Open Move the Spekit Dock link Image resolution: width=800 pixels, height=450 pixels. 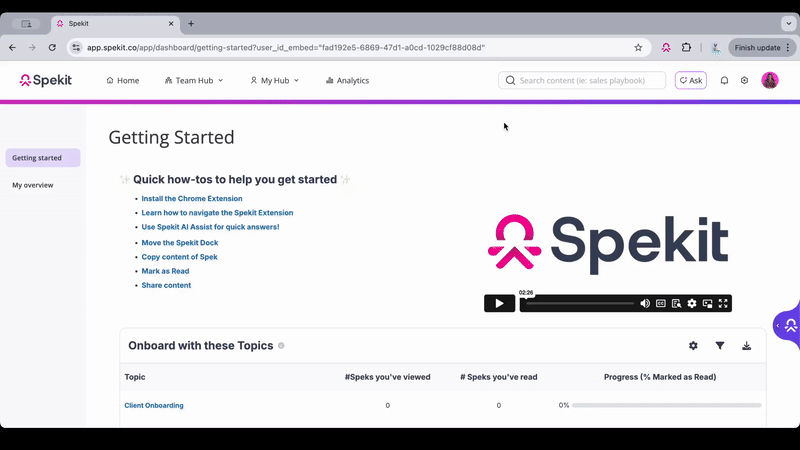[180, 243]
